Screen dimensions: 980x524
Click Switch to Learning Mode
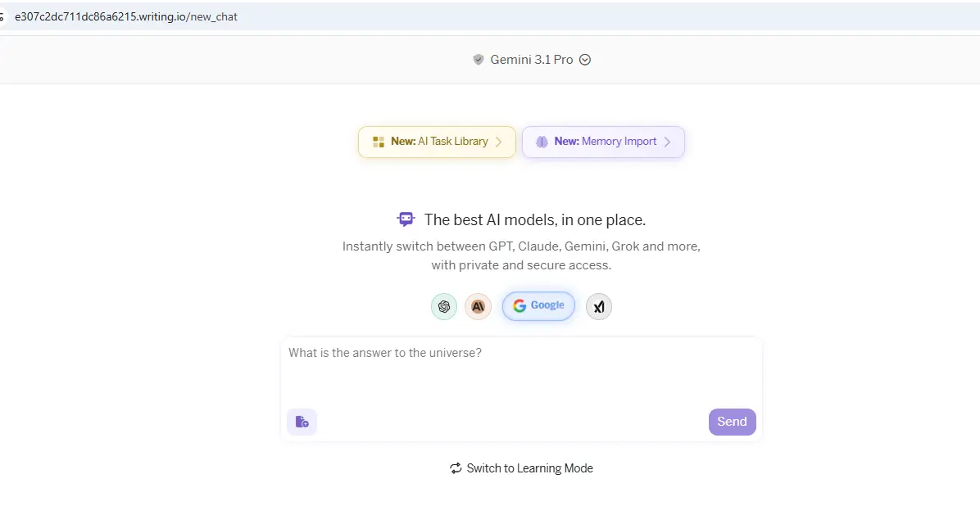point(521,468)
